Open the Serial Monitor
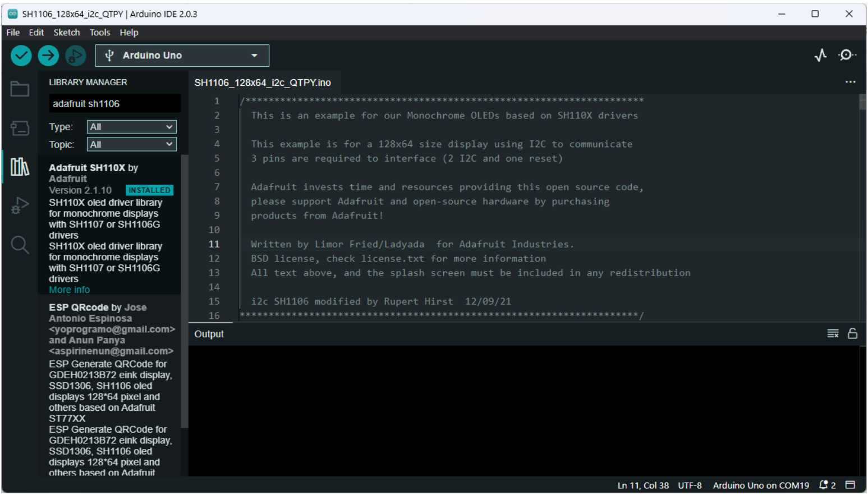 click(x=846, y=55)
